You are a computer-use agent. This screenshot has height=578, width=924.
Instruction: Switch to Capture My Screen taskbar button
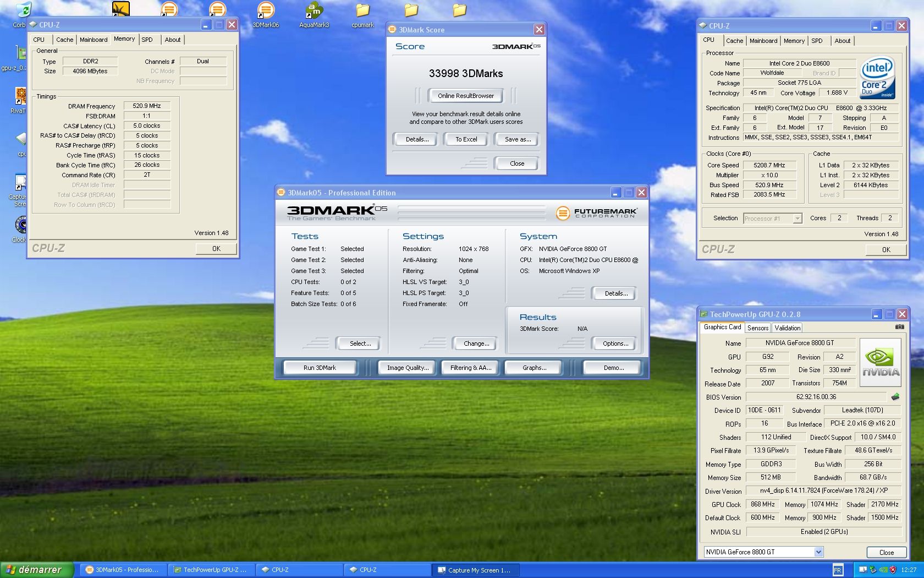(475, 570)
